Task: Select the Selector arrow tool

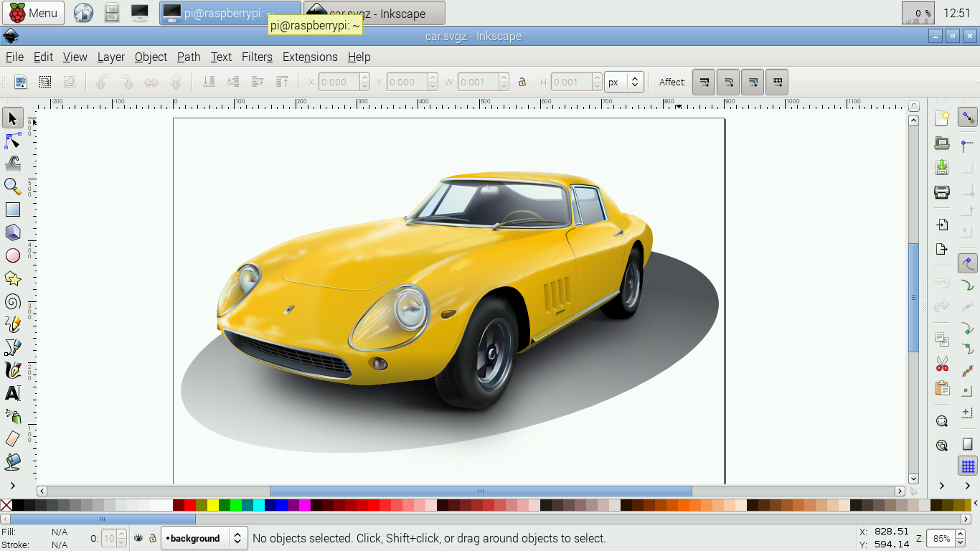Action: click(12, 118)
